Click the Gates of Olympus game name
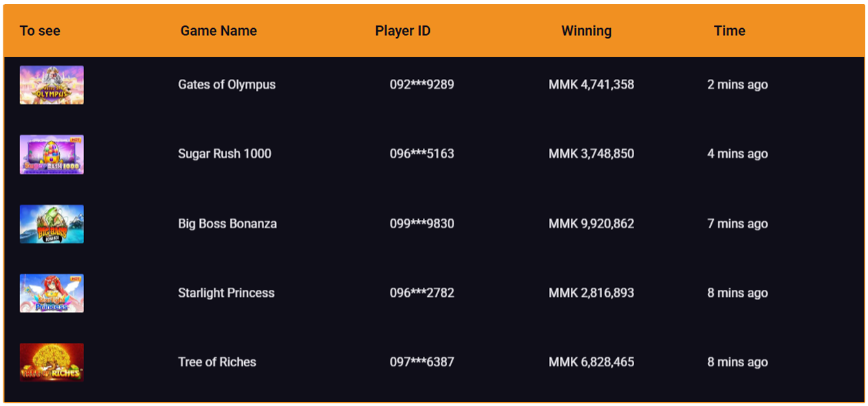The height and width of the screenshot is (406, 868). [x=226, y=84]
